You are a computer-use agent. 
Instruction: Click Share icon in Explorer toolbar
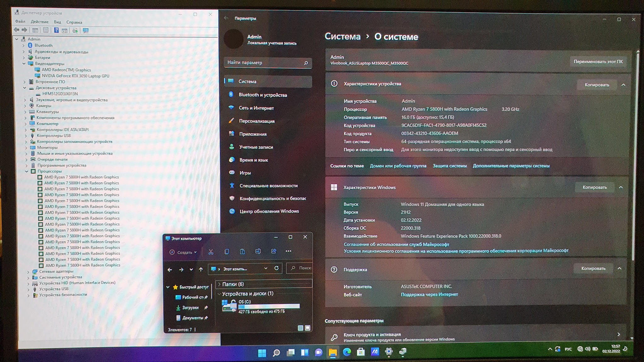tap(274, 251)
